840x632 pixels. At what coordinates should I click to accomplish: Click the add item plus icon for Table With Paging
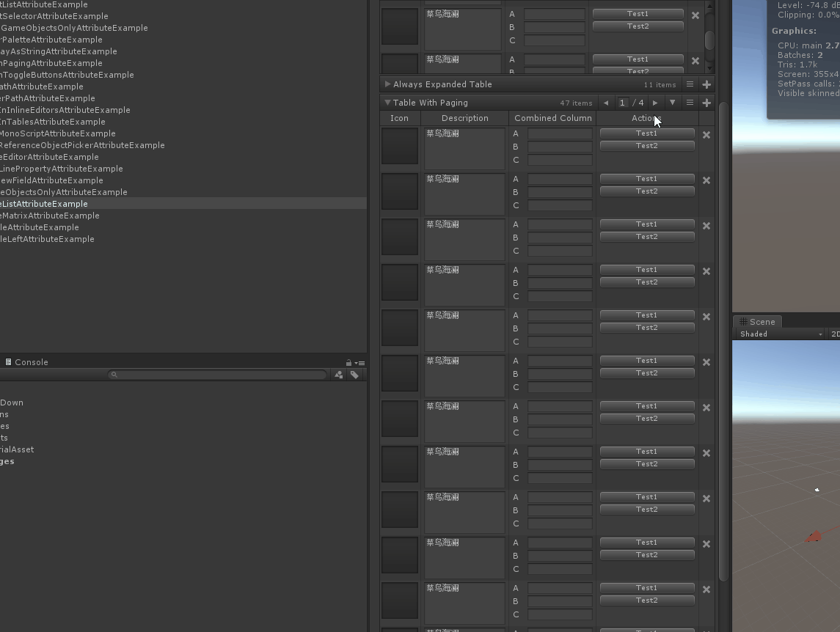tap(706, 103)
